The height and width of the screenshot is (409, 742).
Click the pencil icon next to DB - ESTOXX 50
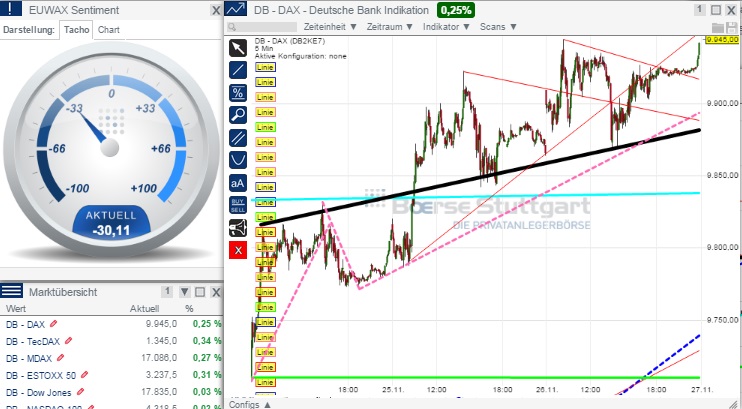pos(84,375)
